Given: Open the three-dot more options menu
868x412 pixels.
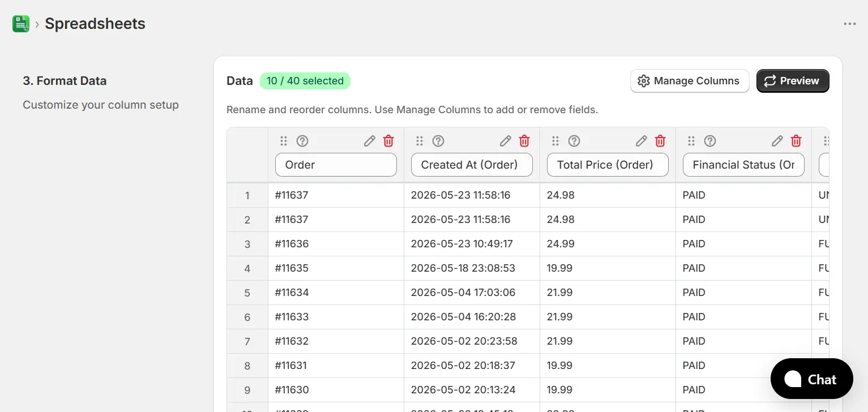Looking at the screenshot, I should pos(849,24).
